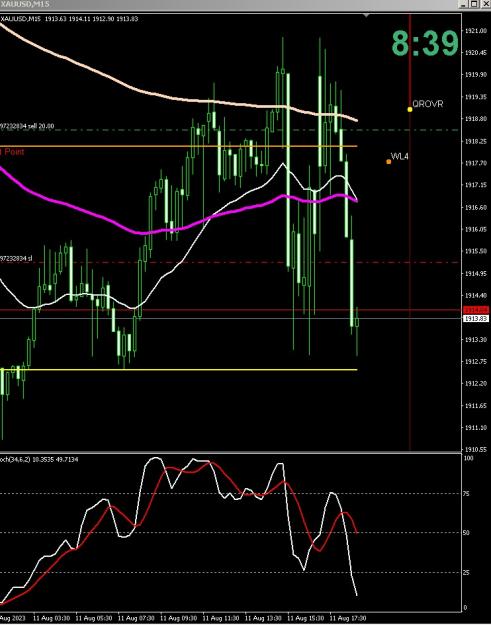Click the stochastic level 75 label
The image size is (491, 625).
click(x=467, y=494)
